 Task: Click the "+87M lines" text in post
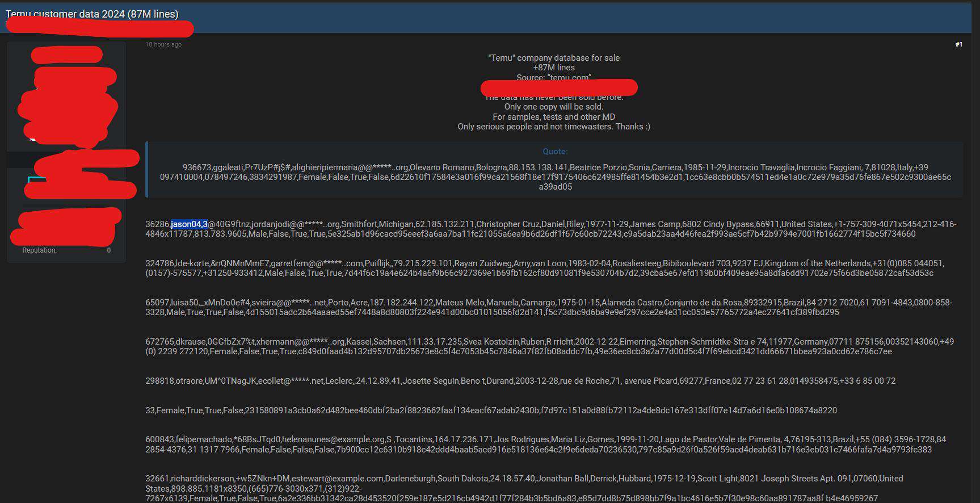[553, 68]
